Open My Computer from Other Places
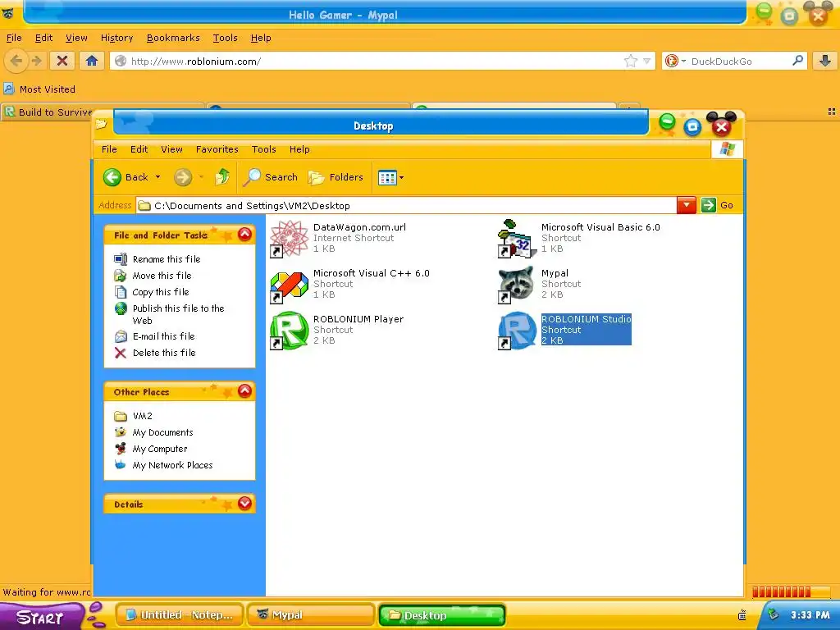840x630 pixels. 160,449
